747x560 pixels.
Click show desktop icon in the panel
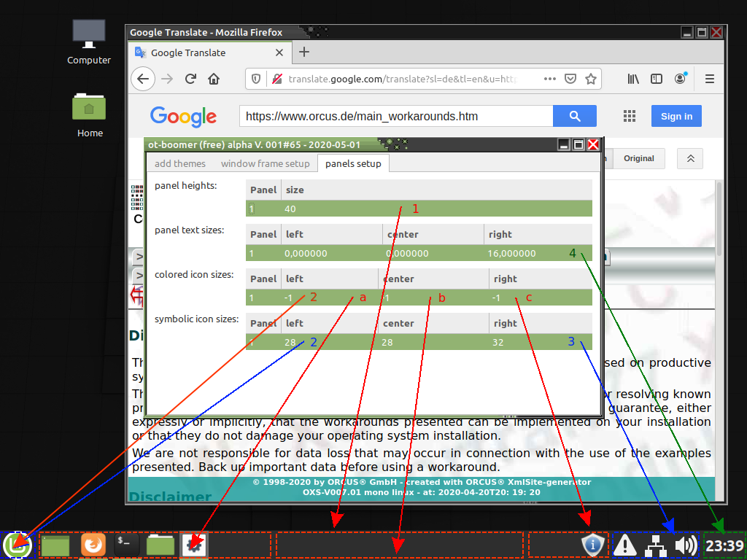click(55, 545)
